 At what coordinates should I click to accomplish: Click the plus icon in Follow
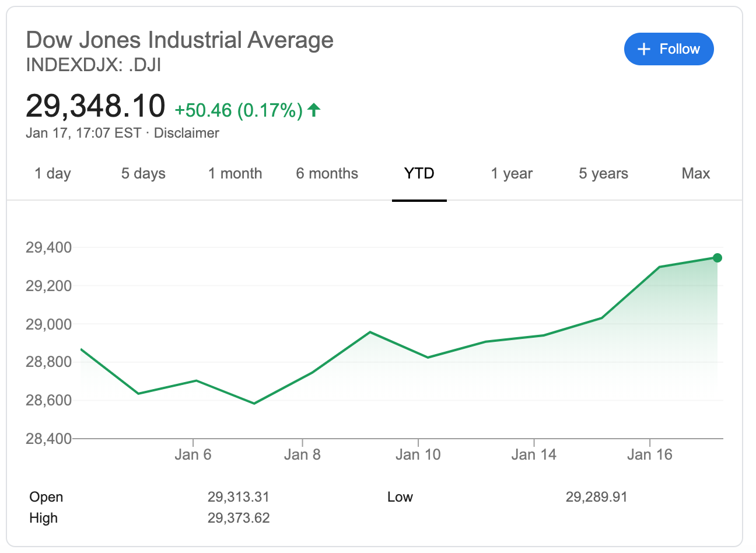point(643,50)
